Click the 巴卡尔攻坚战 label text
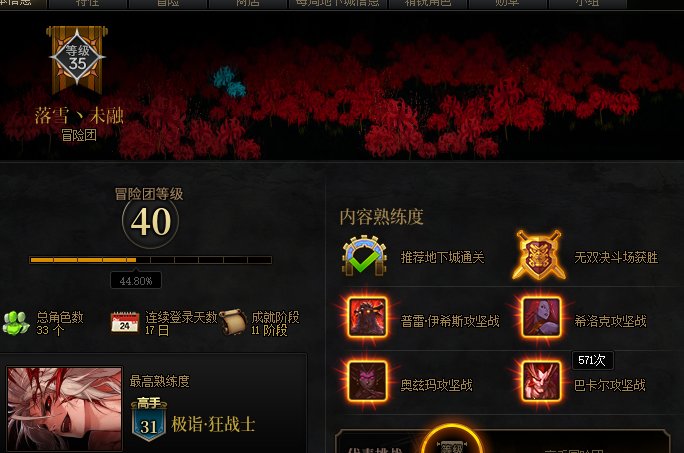Screen dimensions: 684x453 tap(609, 385)
